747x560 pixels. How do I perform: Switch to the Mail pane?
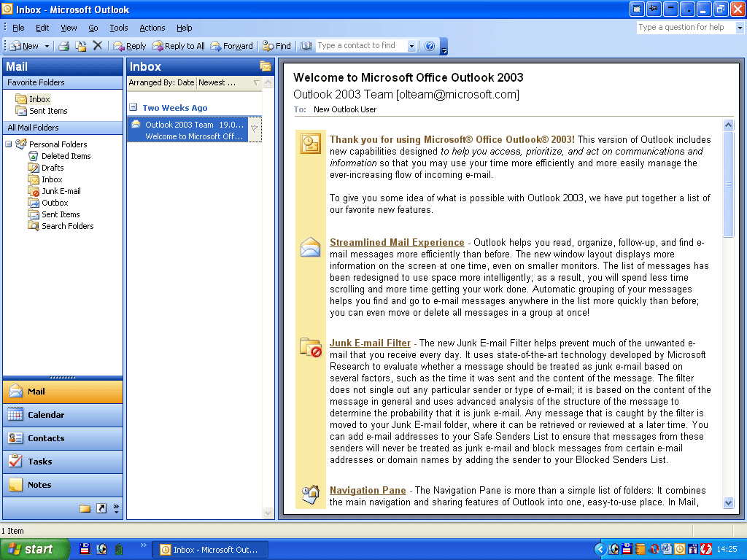(63, 392)
